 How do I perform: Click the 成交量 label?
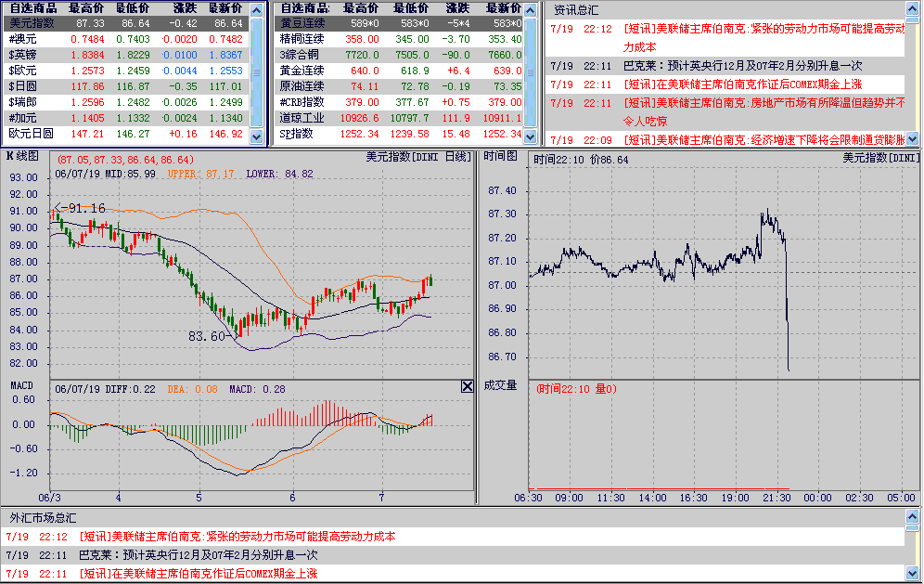(x=500, y=385)
